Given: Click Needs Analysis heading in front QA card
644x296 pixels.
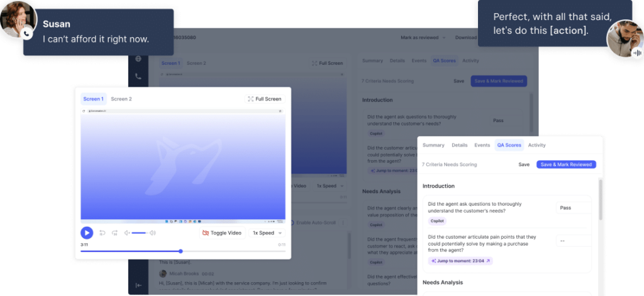Looking at the screenshot, I should [x=443, y=282].
